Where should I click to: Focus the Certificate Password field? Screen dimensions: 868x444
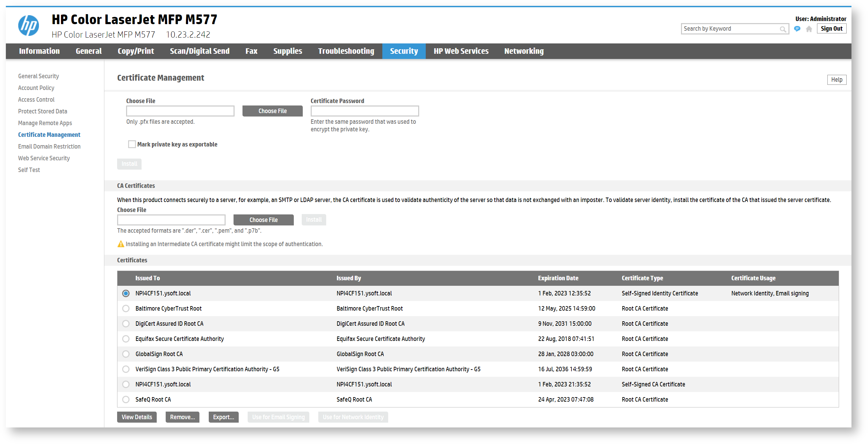click(x=365, y=111)
